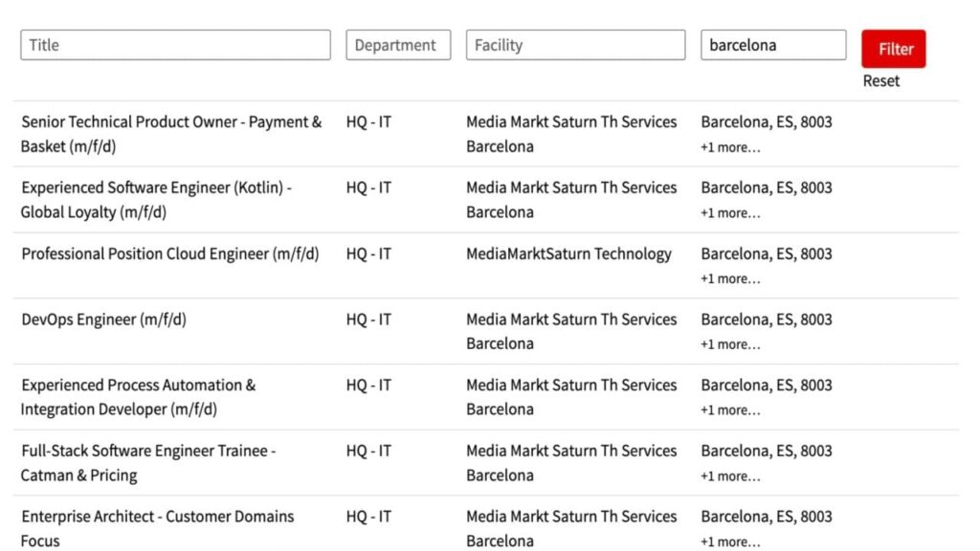Click HQ - IT in Enterprise Architect row
This screenshot has width=980, height=551.
[368, 517]
